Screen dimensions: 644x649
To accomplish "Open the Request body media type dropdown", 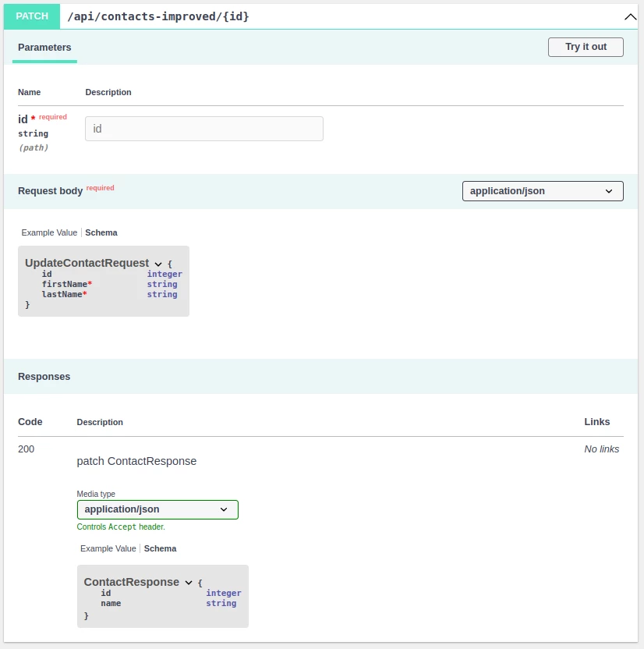I will click(543, 190).
